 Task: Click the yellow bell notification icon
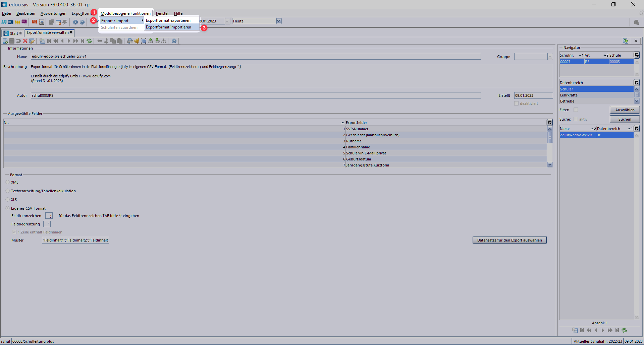point(137,41)
